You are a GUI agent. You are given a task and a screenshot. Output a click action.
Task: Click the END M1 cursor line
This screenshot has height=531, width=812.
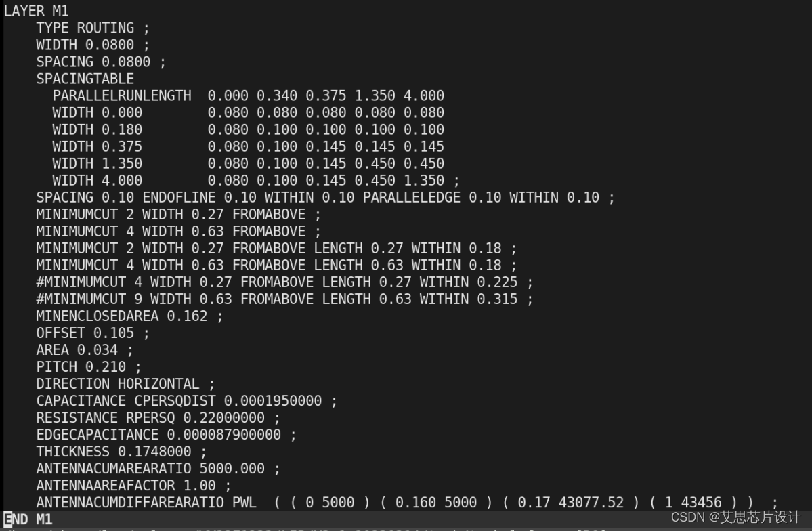pos(28,519)
